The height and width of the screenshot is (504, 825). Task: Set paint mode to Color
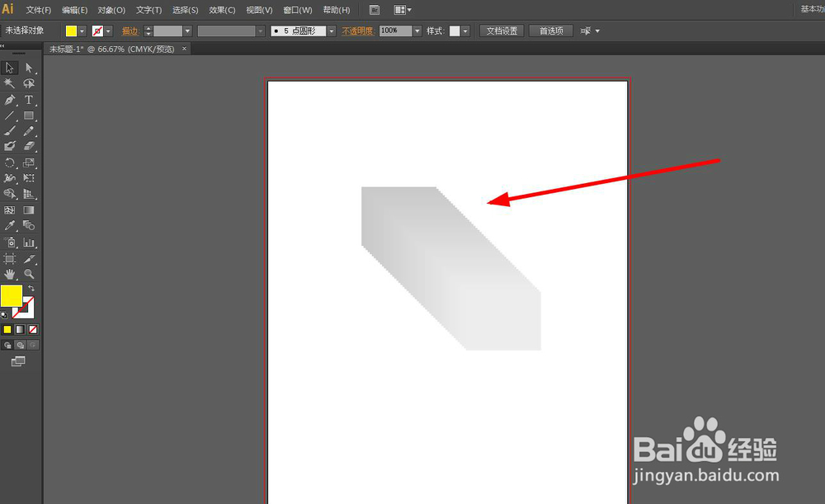7,330
